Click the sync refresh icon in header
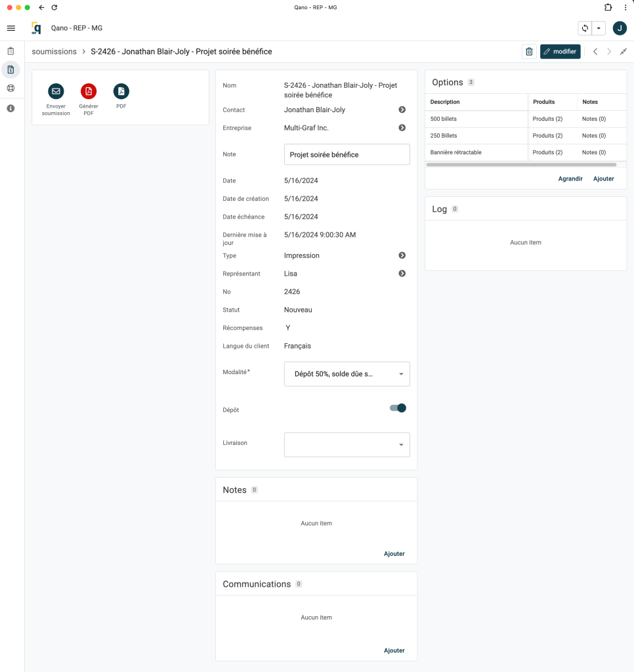Viewport: 634px width, 672px height. pyautogui.click(x=585, y=28)
